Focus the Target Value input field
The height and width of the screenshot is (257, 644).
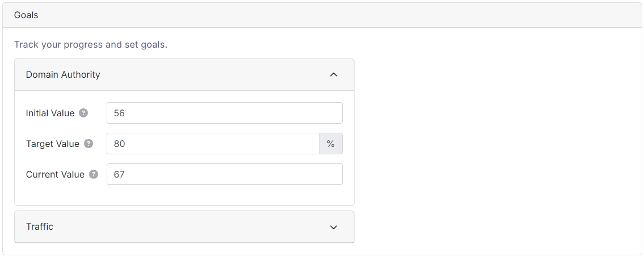coord(213,144)
